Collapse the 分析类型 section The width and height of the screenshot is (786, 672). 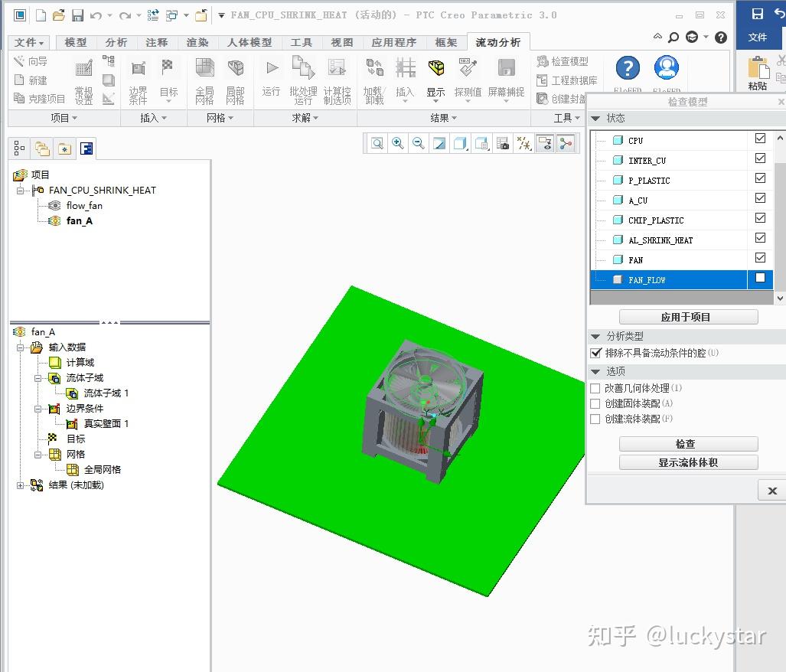click(596, 336)
